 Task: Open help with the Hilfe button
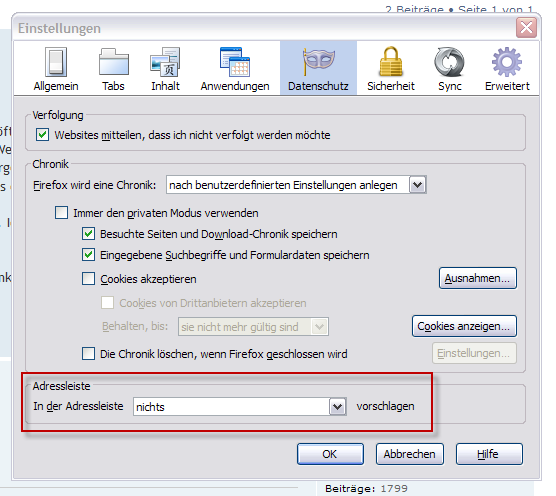pos(489,454)
